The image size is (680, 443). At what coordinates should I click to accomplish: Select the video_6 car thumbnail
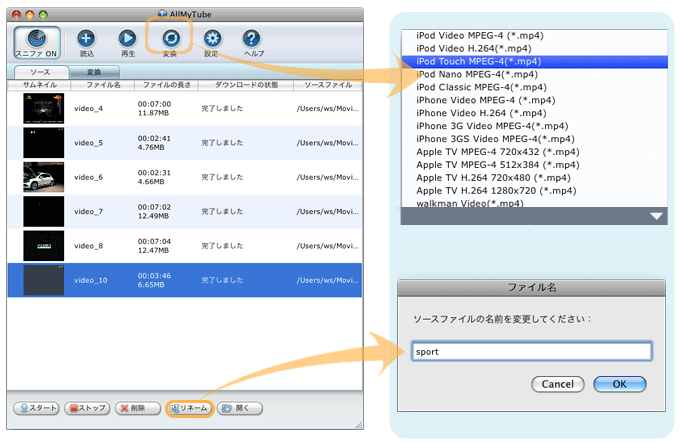(x=43, y=177)
